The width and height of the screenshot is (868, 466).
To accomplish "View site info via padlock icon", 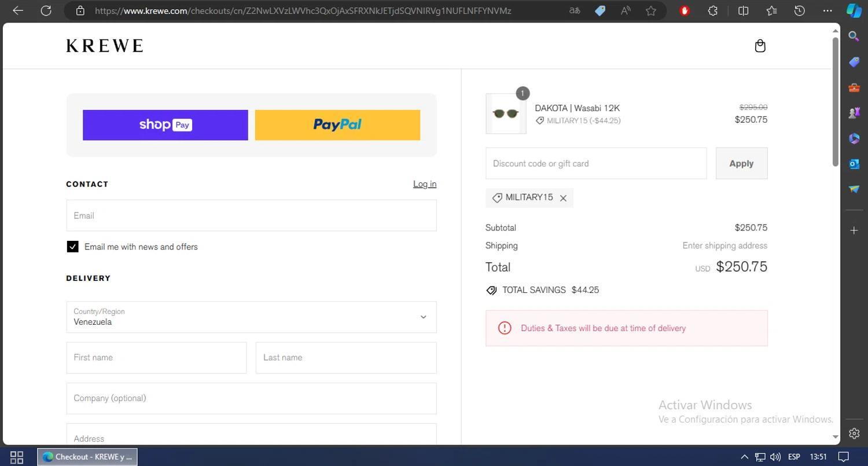I will pos(80,10).
